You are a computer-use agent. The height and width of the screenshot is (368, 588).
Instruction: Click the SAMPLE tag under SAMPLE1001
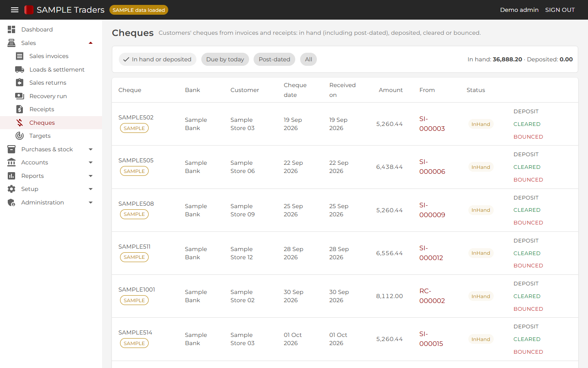pyautogui.click(x=134, y=301)
